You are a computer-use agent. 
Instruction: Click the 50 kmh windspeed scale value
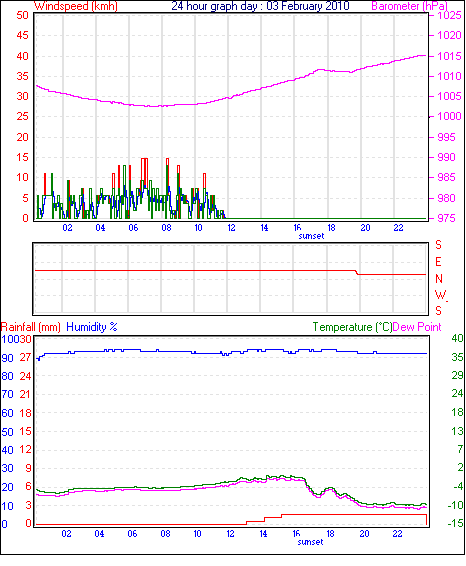tap(22, 15)
